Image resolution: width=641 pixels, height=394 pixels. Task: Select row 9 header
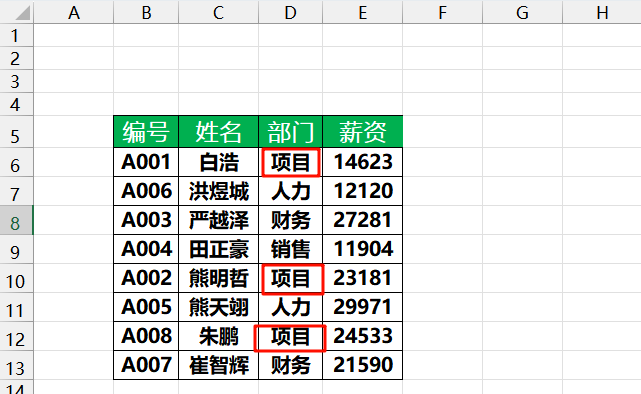pyautogui.click(x=16, y=249)
